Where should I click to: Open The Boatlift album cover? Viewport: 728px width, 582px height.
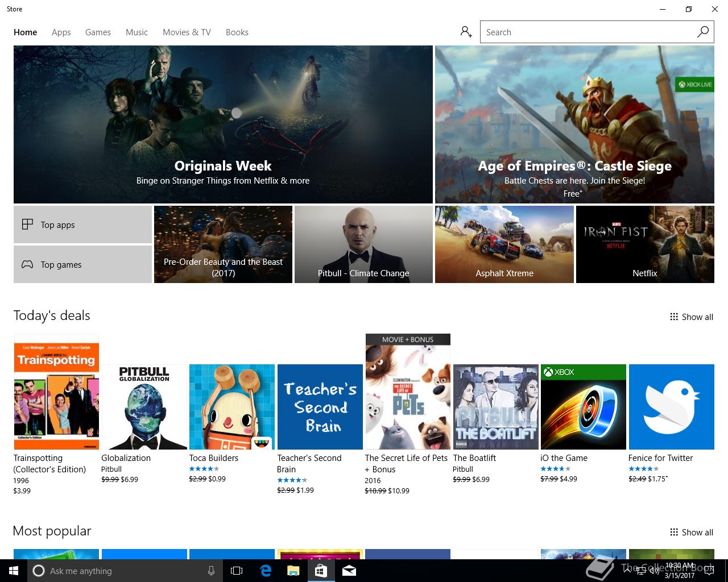(x=495, y=407)
